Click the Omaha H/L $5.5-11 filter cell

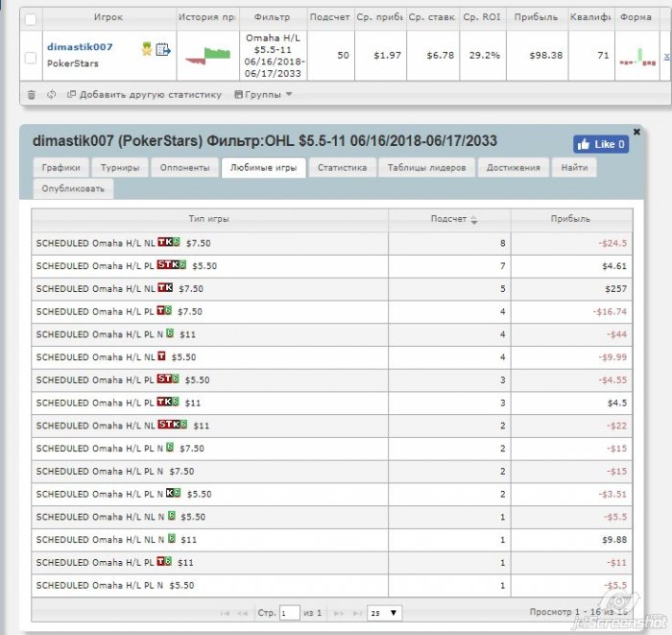pos(273,56)
